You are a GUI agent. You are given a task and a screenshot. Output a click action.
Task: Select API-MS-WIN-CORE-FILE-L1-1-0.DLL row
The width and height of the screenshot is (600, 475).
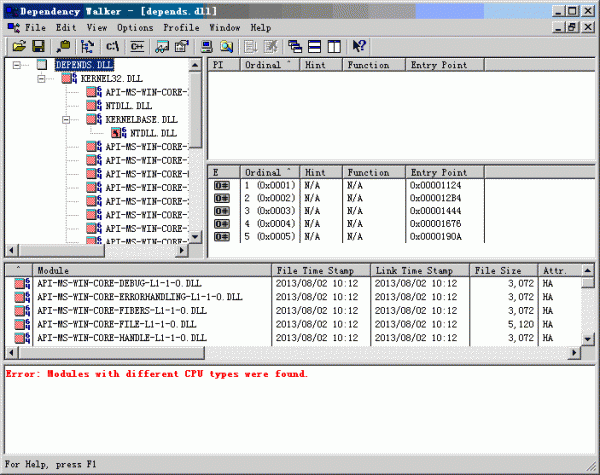[293, 324]
